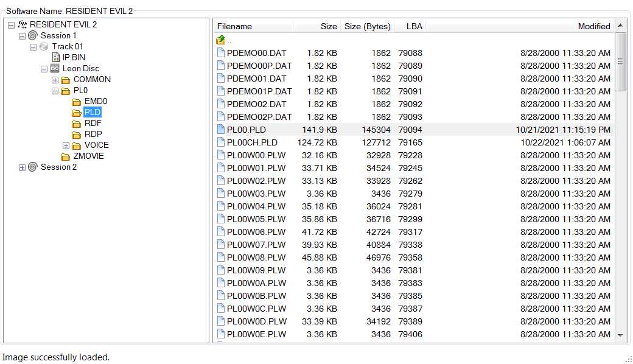Viewport: 633px width, 364px height.
Task: Click the 10/22/2021 1:06:07 AM modified date
Action: 565,142
